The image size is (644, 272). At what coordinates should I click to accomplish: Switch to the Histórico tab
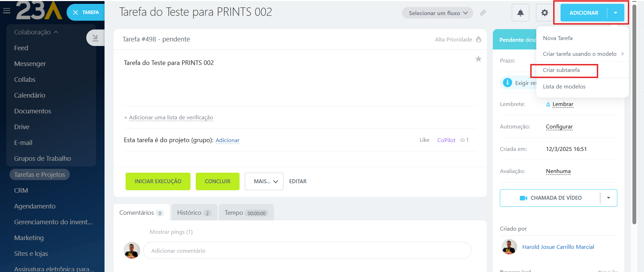(194, 213)
